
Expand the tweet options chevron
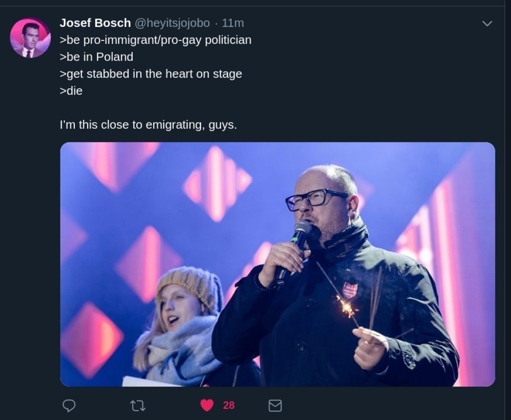[487, 23]
